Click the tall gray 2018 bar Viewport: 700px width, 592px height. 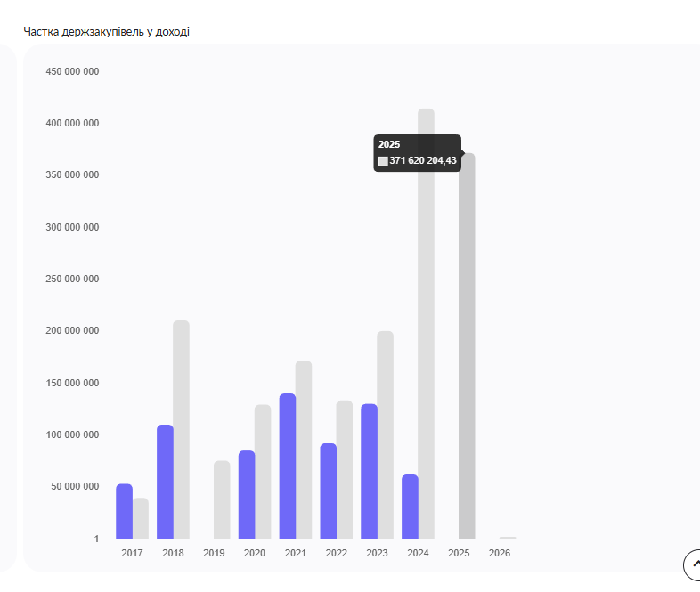(x=181, y=430)
